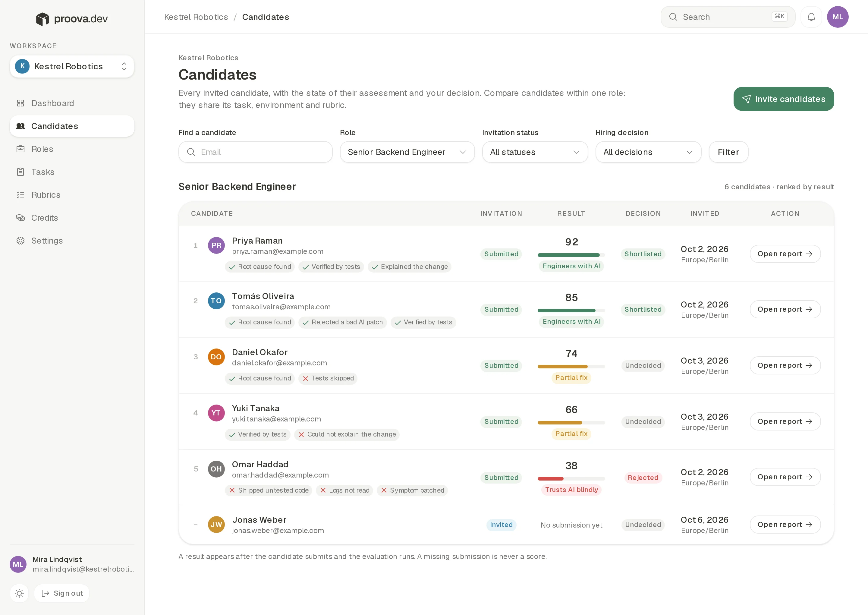Click the Kestrel Robotics K workspace badge
Screen dimensions: 868x615
[x=22, y=66]
